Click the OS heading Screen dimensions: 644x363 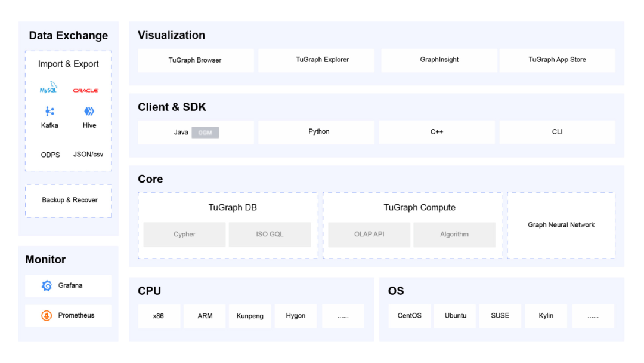pos(396,291)
